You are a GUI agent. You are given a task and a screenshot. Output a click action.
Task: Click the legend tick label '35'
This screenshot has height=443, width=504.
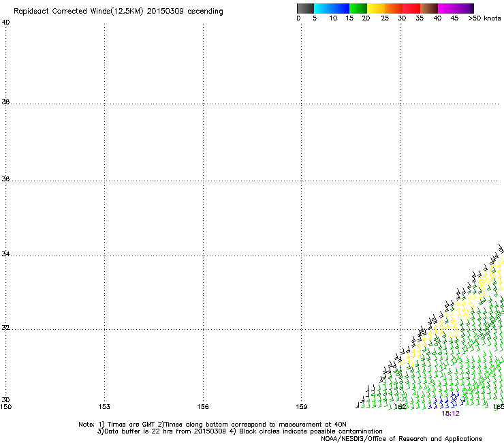[x=420, y=18]
